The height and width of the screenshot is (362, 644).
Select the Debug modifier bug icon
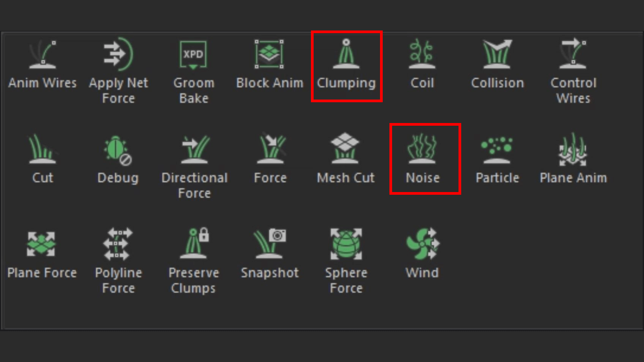117,150
